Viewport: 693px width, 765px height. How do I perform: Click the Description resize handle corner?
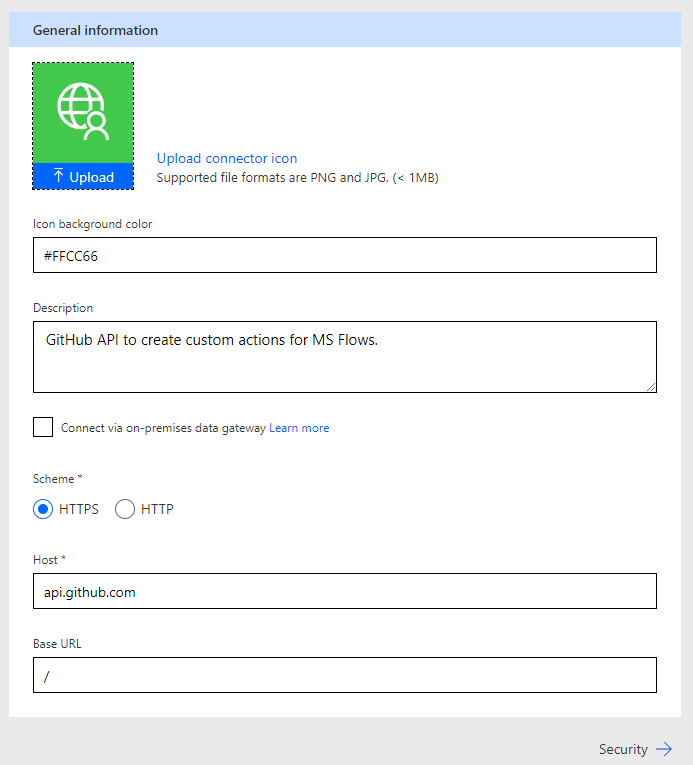651,387
